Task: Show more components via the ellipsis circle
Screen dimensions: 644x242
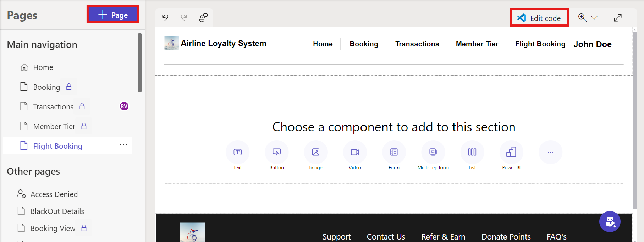Action: click(550, 152)
